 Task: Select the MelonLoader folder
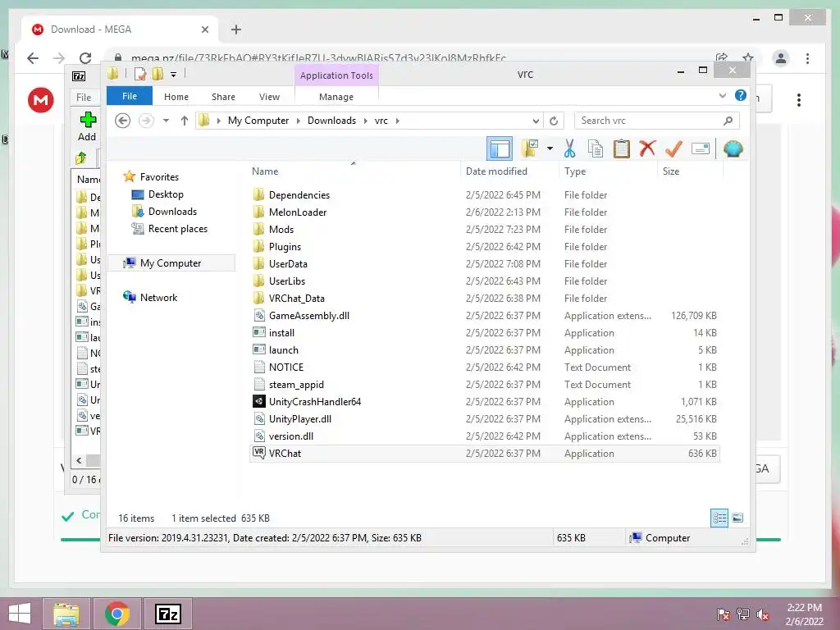pyautogui.click(x=298, y=212)
